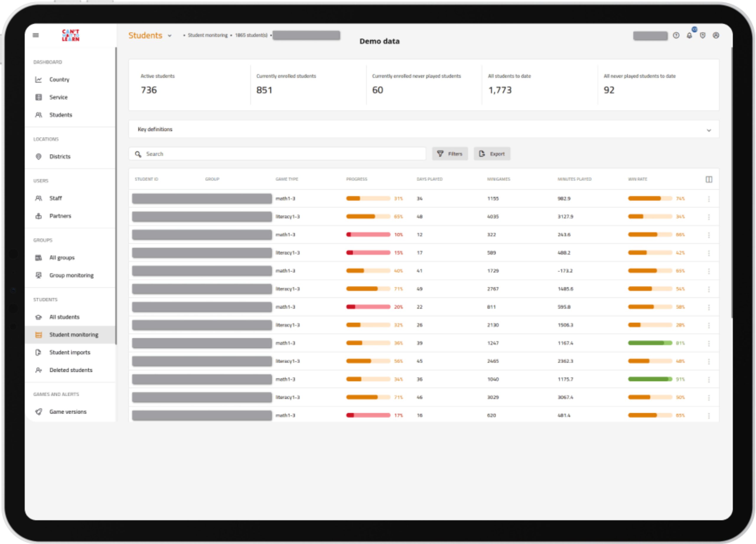Sort by the Win Rate column header
Screen dimensions: 756x544
coord(637,179)
